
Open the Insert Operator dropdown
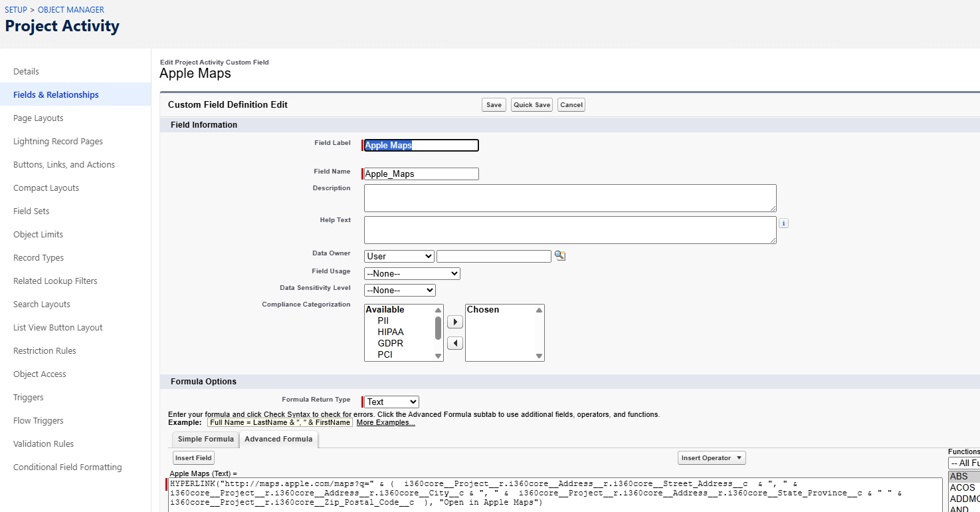point(712,458)
